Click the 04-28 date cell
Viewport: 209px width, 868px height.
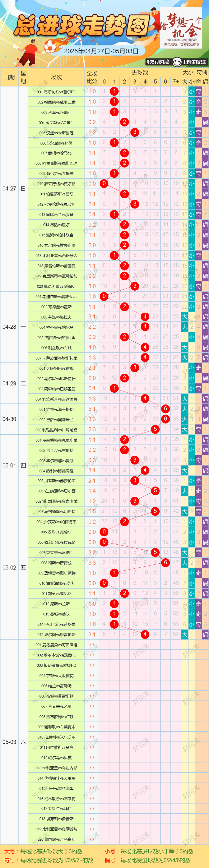click(x=9, y=327)
